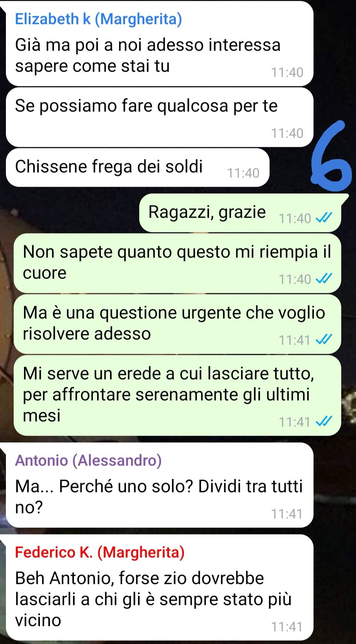
Task: Select message 'Già ma poi a noi adesso interessa'
Action: [160, 44]
